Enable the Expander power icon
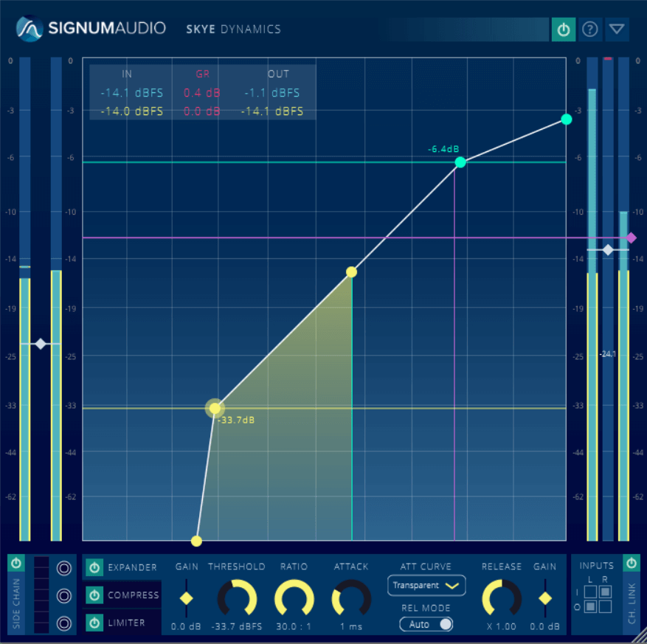 94,568
